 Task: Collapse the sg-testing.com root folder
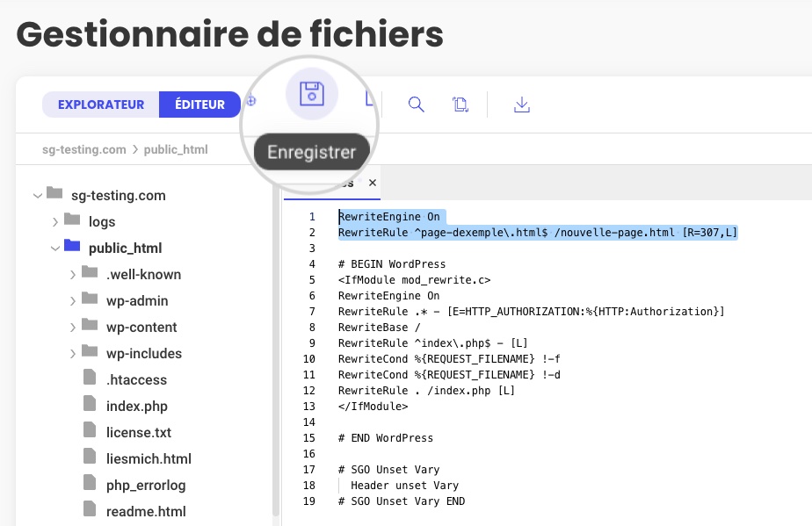[37, 196]
